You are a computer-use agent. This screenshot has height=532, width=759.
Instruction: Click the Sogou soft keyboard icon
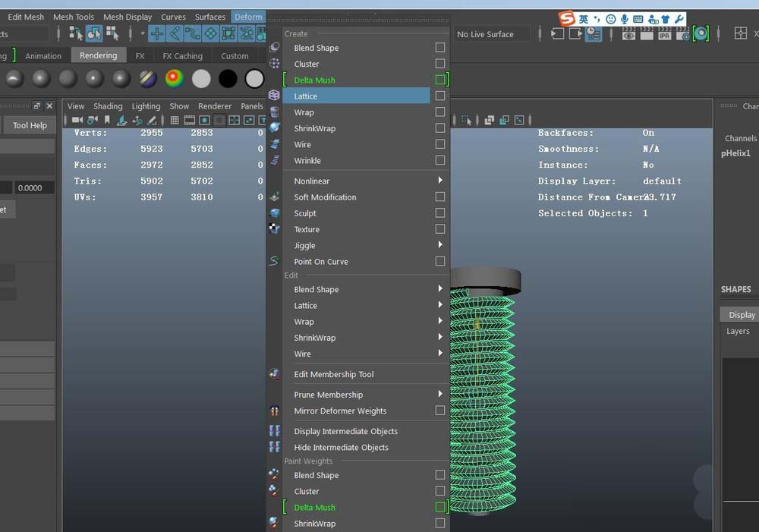(x=638, y=19)
